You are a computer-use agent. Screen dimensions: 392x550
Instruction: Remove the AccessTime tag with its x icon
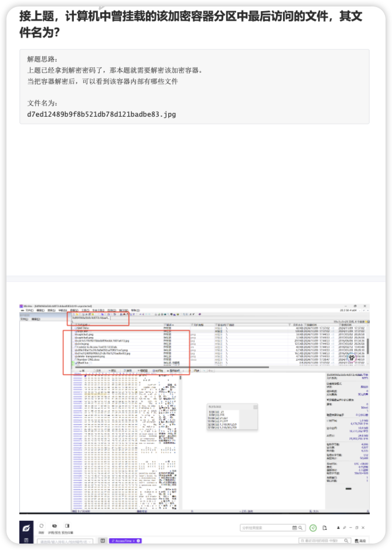click(x=138, y=541)
